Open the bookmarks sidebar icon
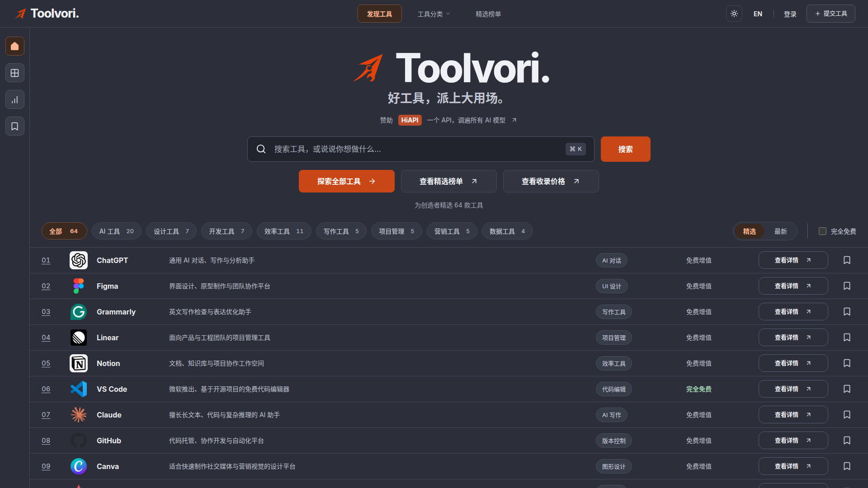 coord(15,126)
